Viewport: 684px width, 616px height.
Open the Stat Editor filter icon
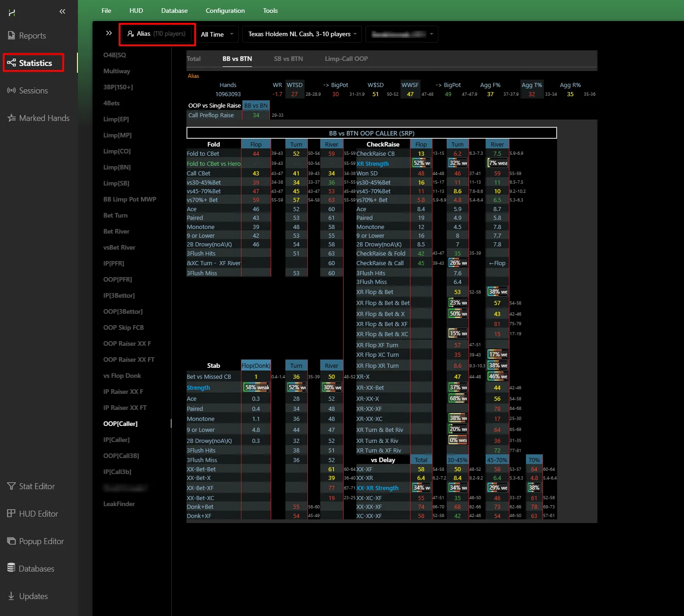click(x=12, y=486)
